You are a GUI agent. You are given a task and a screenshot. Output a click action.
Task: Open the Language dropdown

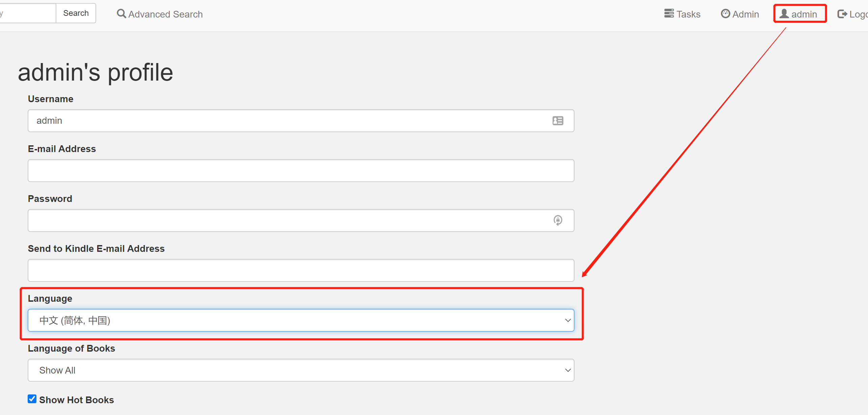point(301,320)
